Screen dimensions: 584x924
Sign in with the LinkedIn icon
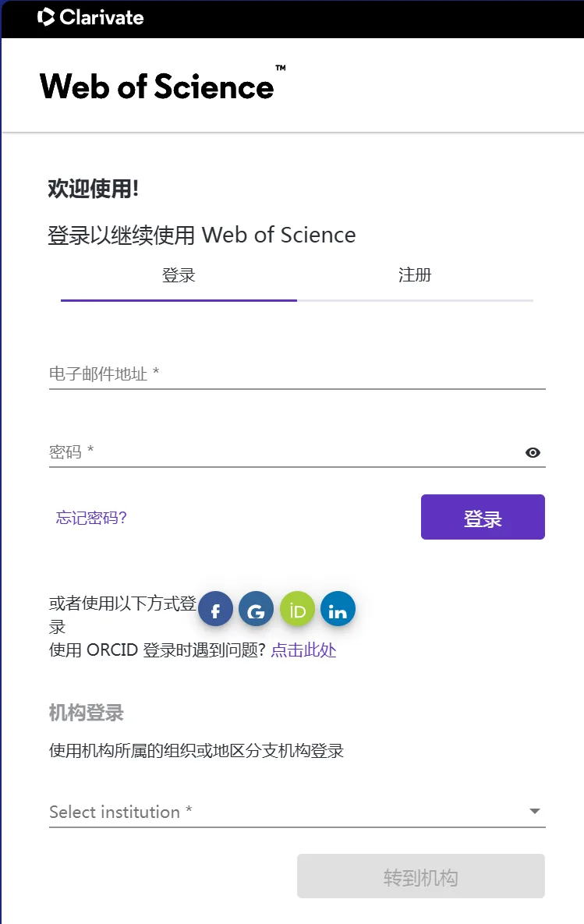click(x=338, y=609)
